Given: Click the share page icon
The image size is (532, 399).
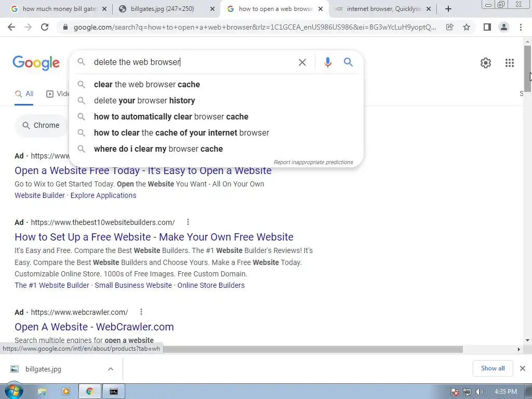Looking at the screenshot, I should click(x=449, y=27).
